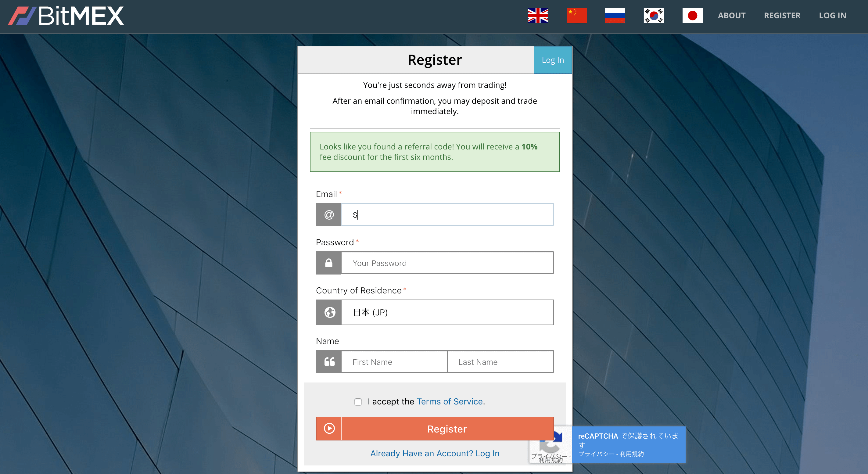The width and height of the screenshot is (868, 474).
Task: Open the Terms of Service link
Action: (450, 402)
